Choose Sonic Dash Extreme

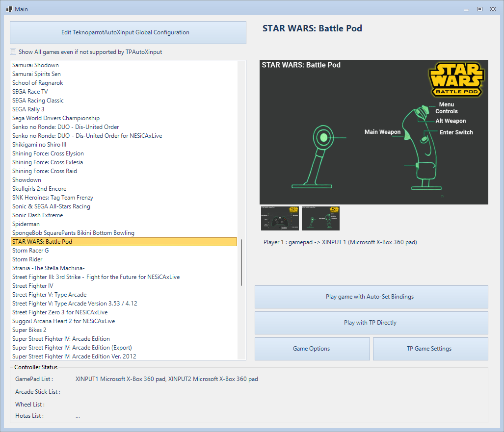124,215
